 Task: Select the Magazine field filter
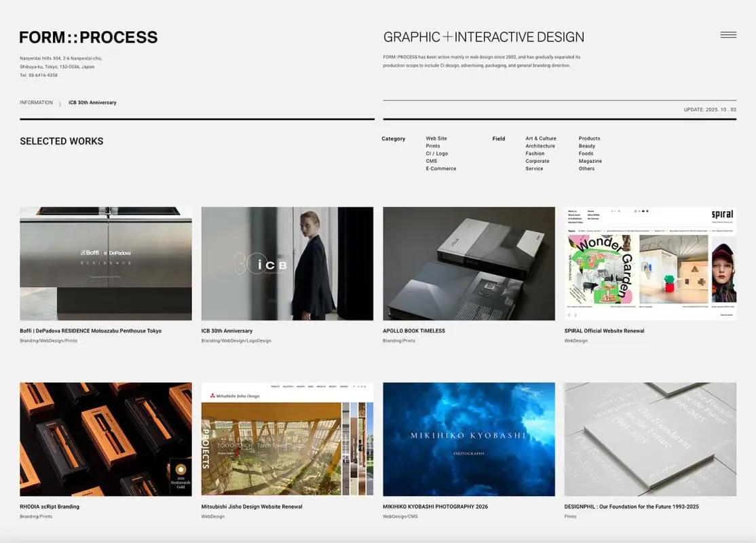click(x=590, y=161)
